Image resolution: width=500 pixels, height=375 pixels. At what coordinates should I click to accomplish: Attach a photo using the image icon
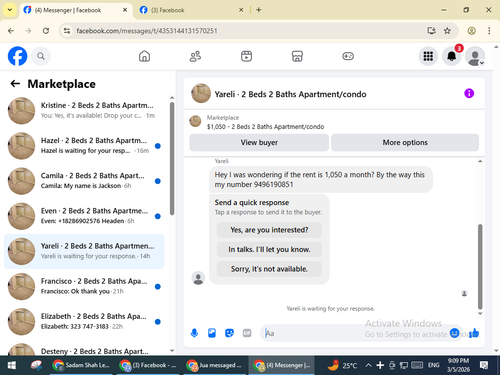tap(212, 333)
